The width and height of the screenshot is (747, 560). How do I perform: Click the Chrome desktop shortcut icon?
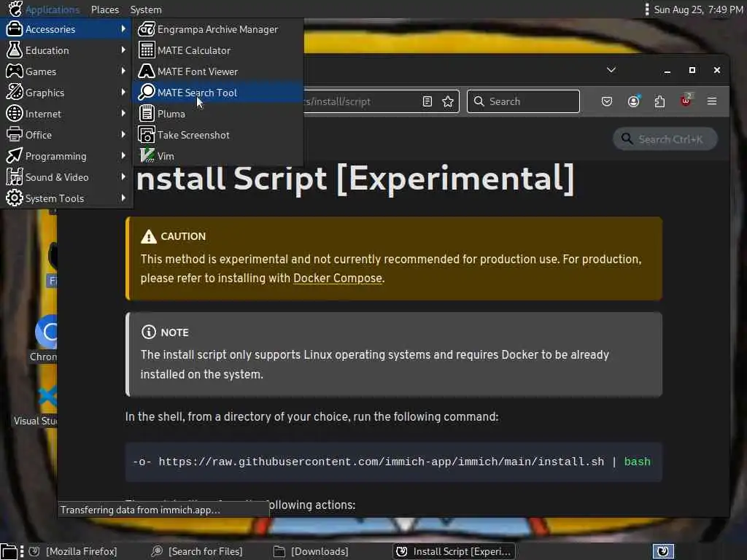47,332
